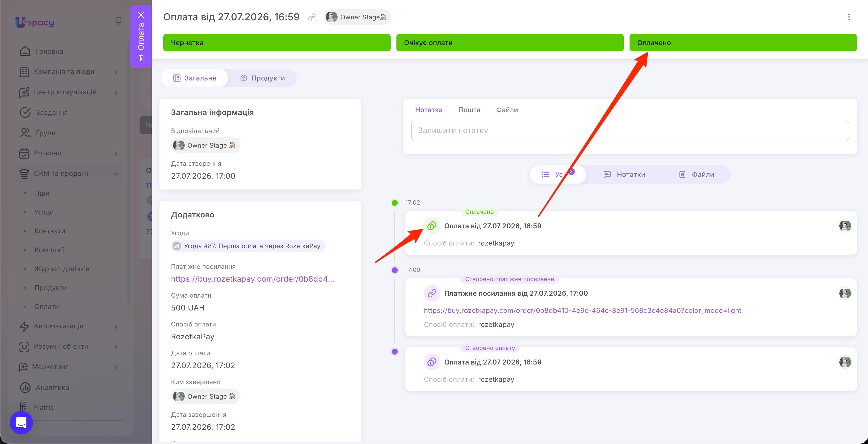
Task: Click Owner Stage under Відповідальний
Action: click(205, 145)
